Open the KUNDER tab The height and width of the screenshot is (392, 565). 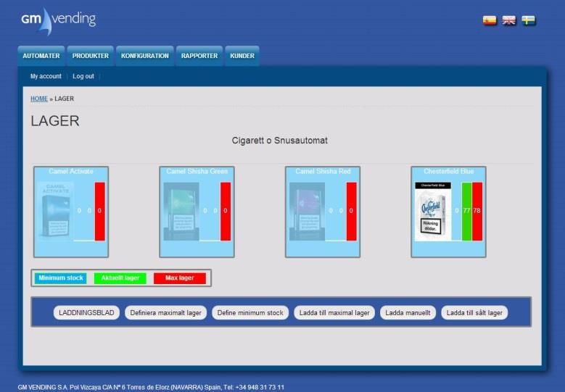click(242, 56)
